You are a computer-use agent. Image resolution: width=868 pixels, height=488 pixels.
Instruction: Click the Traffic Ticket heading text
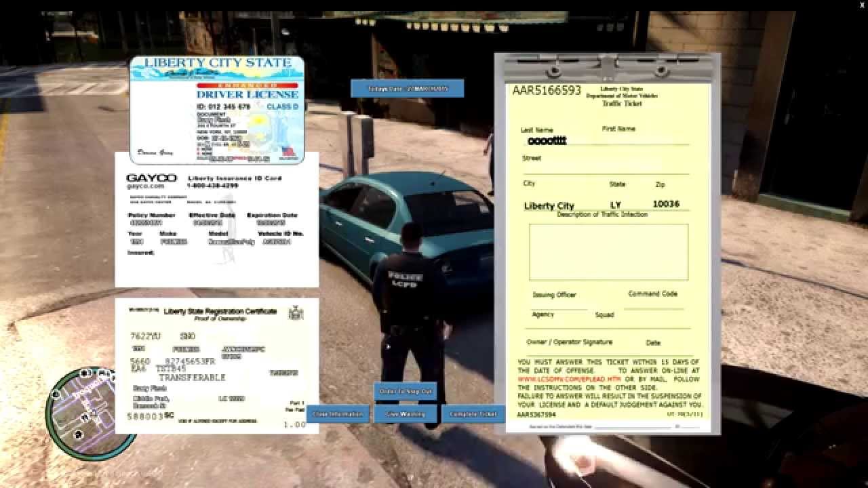point(622,104)
